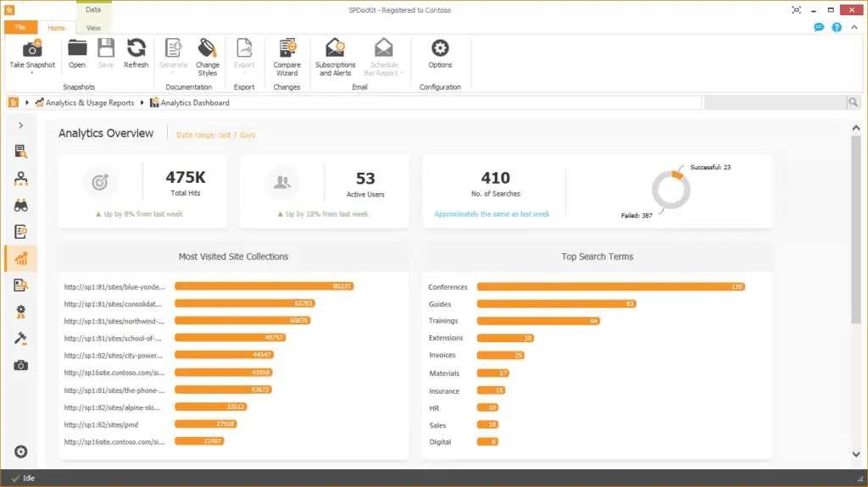Click the Take Snapshot camera icon

[x=32, y=49]
